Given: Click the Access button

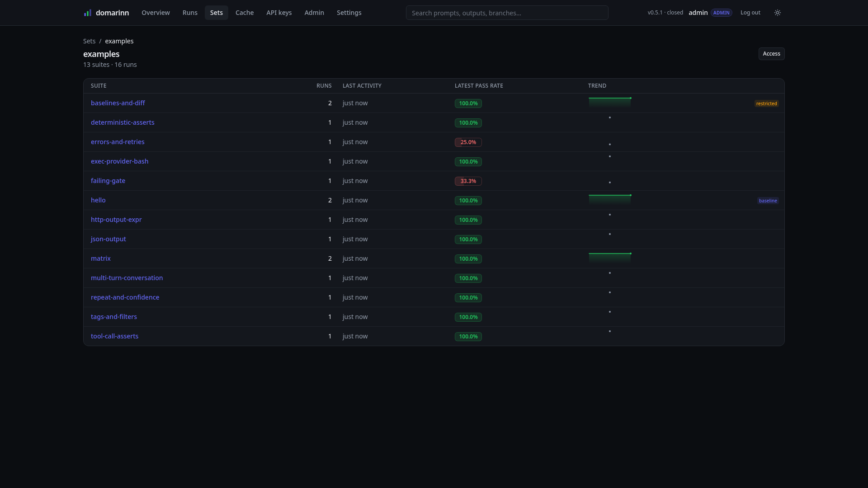Looking at the screenshot, I should (x=771, y=54).
